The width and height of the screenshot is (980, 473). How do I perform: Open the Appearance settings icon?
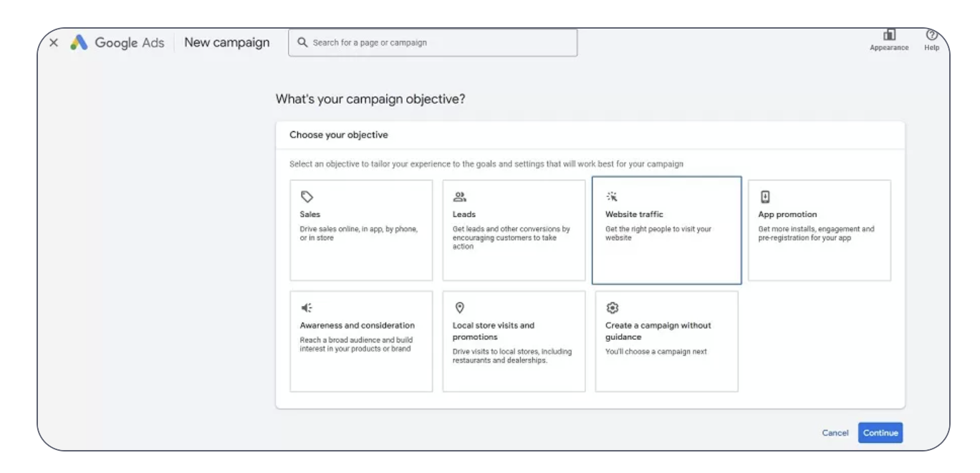coord(889,35)
